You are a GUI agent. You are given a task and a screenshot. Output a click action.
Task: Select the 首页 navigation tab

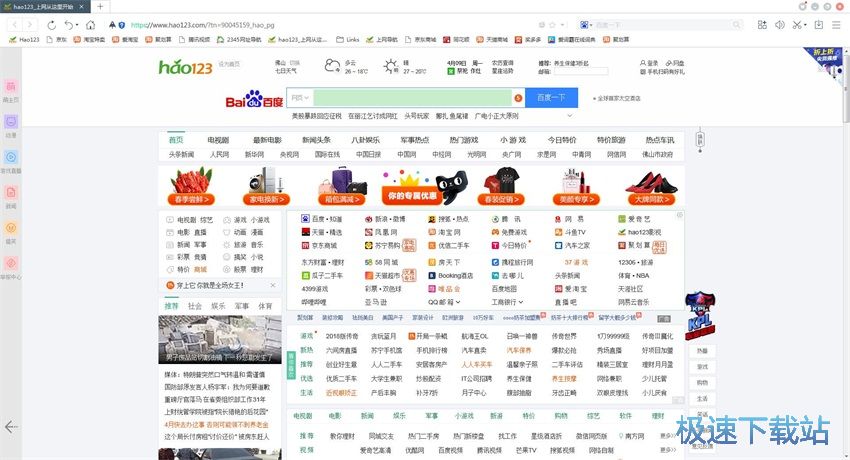point(176,140)
